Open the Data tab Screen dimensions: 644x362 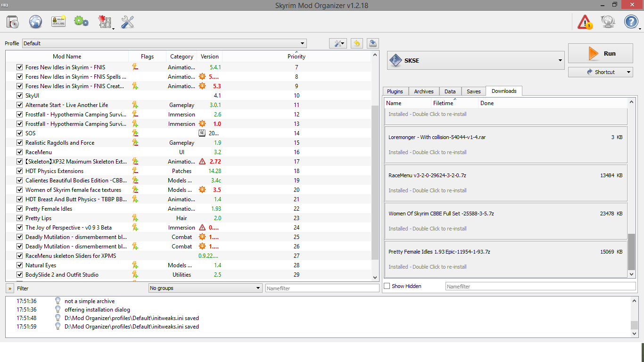coord(450,91)
